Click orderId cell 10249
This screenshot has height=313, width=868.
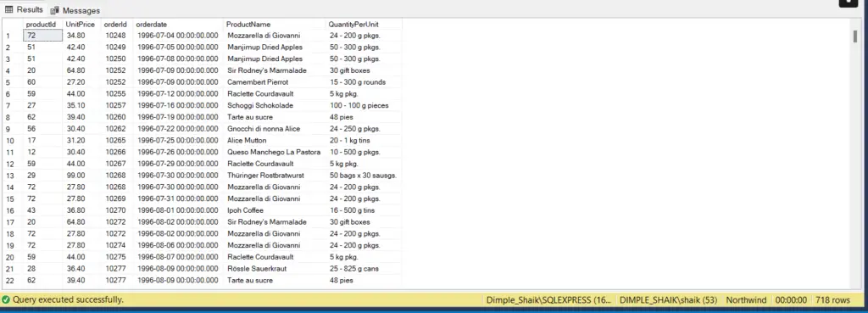[x=116, y=48]
